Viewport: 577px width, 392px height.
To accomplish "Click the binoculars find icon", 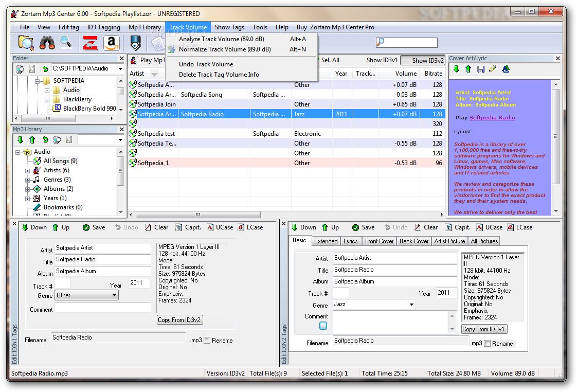I will click(47, 43).
